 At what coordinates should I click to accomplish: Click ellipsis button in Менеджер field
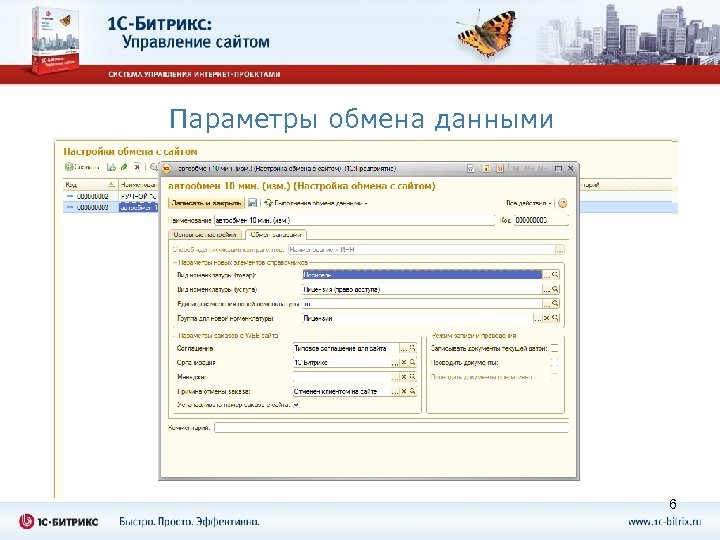pos(395,377)
